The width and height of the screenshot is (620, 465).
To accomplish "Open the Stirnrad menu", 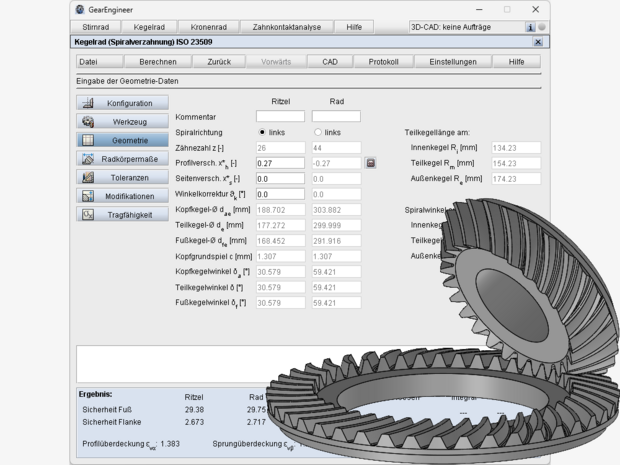I will [95, 27].
